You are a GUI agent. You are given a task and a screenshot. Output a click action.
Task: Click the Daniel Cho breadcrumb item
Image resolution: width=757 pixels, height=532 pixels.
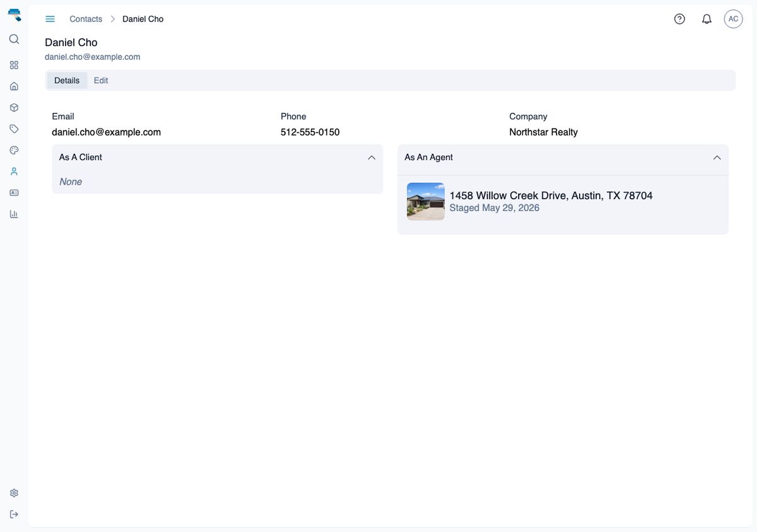pos(143,19)
